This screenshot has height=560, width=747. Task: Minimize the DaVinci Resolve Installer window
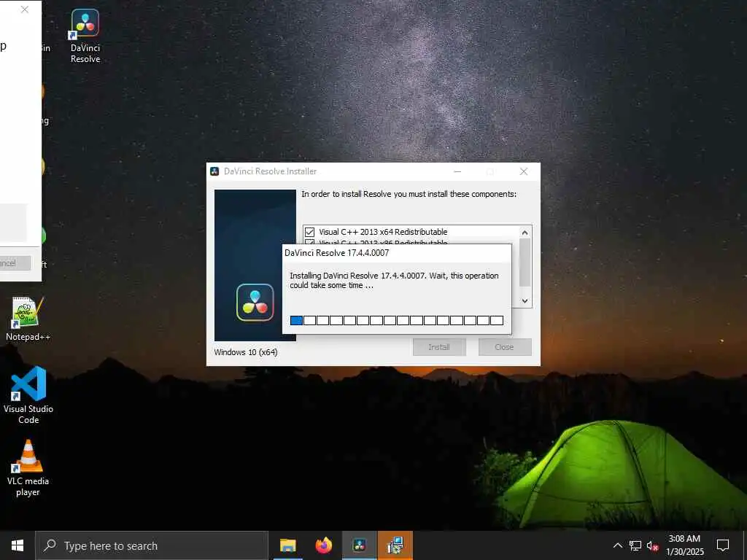pos(457,171)
